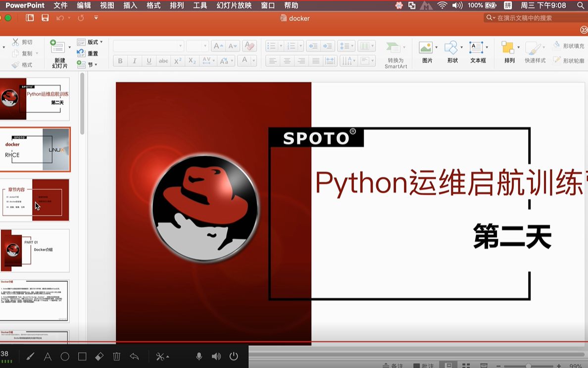Open the Arrange (排列) tool
Viewport: 588px width, 368px height.
pos(509,53)
